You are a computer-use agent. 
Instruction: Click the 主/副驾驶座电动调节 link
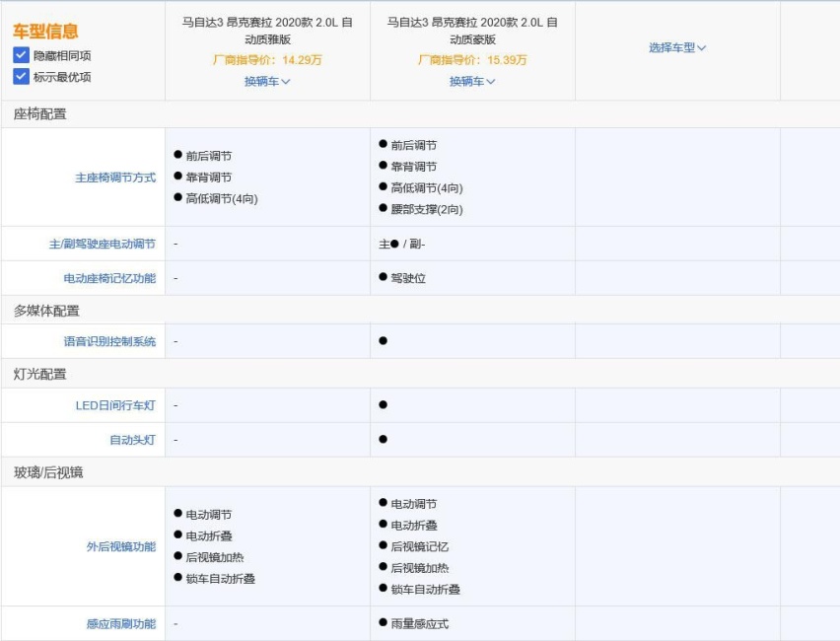click(103, 244)
